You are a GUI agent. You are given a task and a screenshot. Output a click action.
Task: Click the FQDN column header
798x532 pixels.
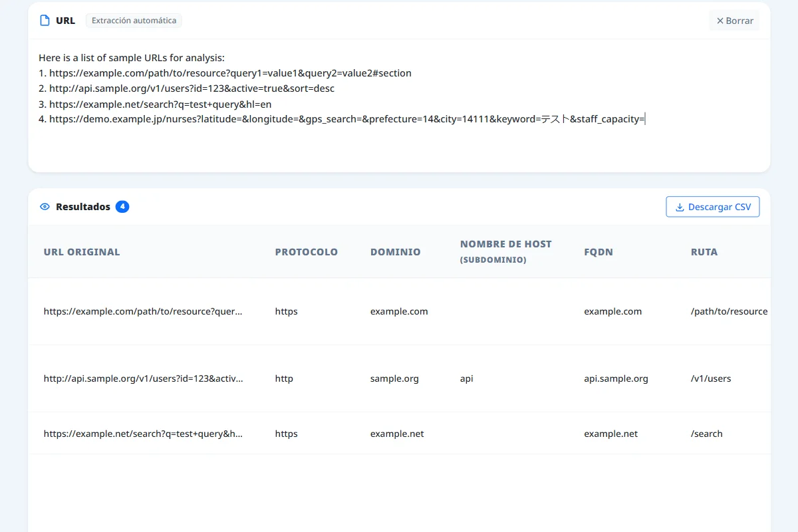[598, 252]
